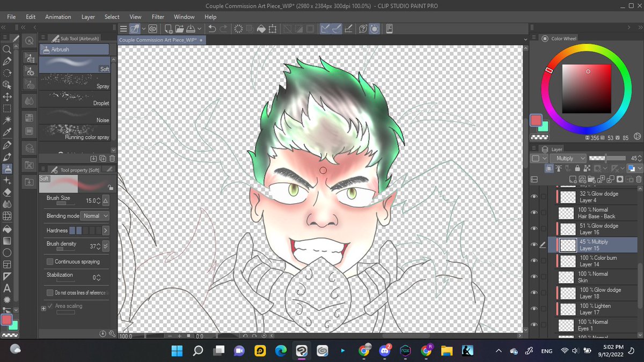This screenshot has height=362, width=644.
Task: Open Brush Size dynamics button
Action: [106, 201]
